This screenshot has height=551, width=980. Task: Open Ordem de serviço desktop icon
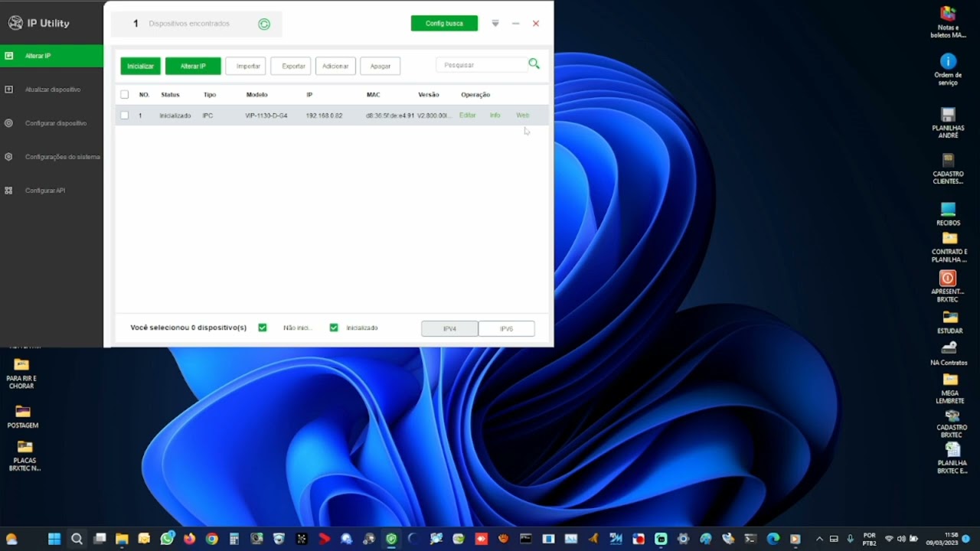(x=948, y=70)
